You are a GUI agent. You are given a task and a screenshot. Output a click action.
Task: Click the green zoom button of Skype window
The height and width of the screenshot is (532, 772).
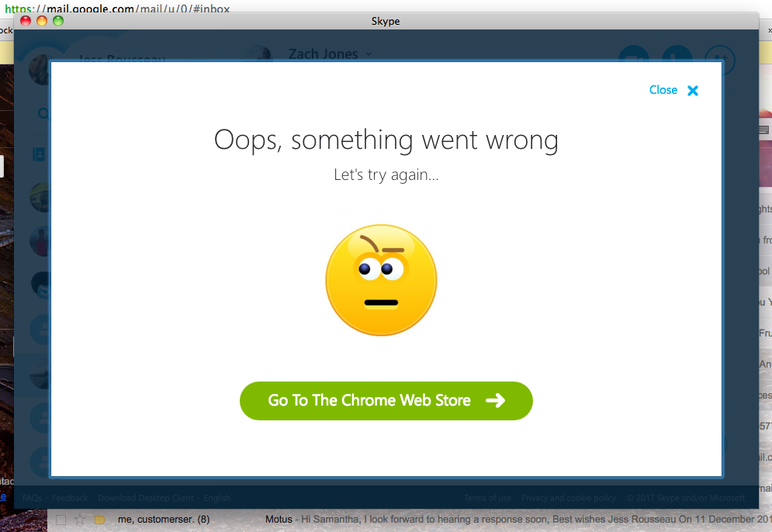pyautogui.click(x=58, y=21)
